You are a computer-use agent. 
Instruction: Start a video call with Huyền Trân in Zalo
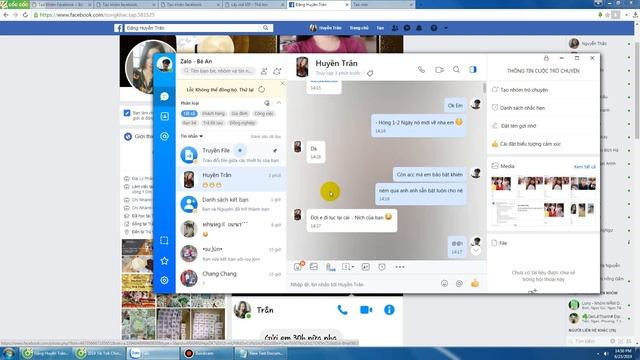tap(439, 70)
